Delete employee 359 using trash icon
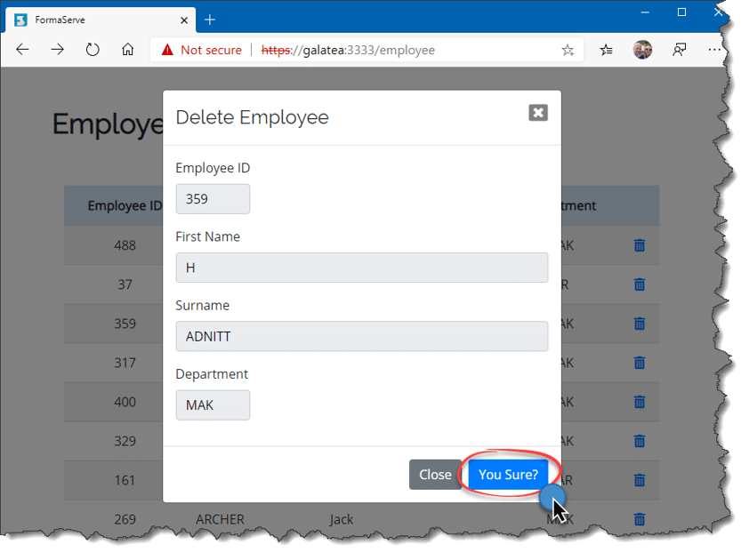Image resolution: width=749 pixels, height=560 pixels. click(639, 324)
